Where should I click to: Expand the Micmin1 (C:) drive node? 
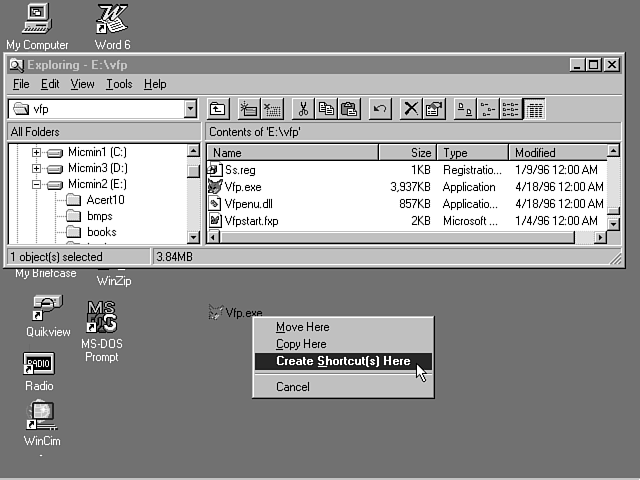tap(36, 152)
